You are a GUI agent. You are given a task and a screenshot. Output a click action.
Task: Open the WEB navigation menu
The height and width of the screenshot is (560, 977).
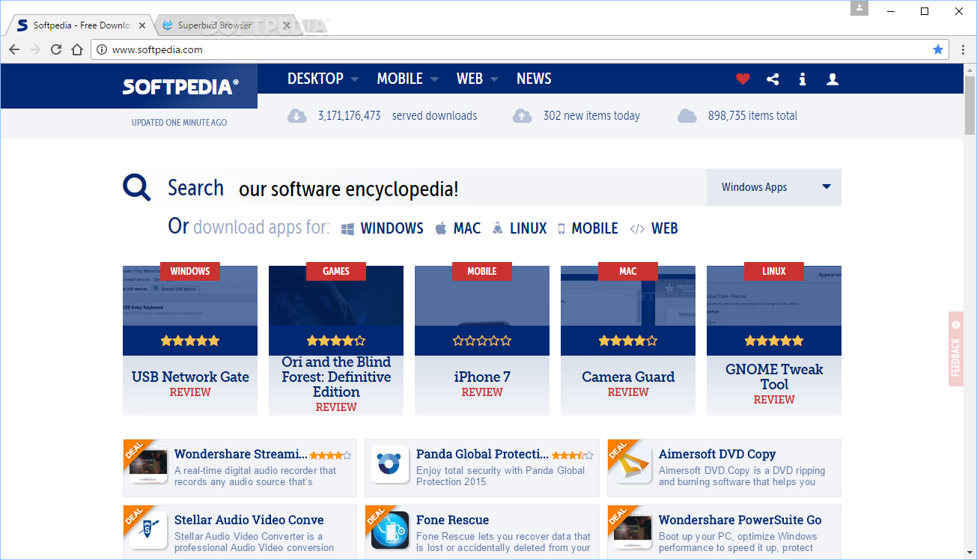[469, 79]
